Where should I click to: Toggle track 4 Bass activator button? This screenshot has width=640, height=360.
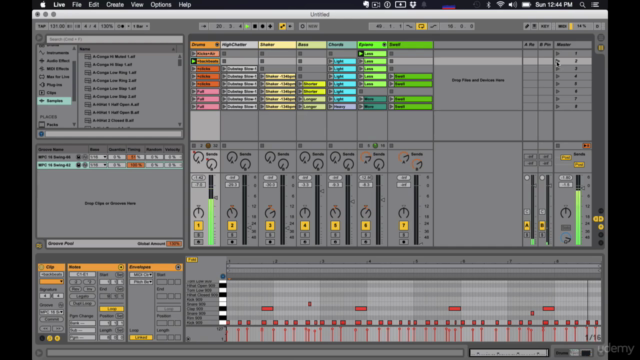(x=304, y=226)
